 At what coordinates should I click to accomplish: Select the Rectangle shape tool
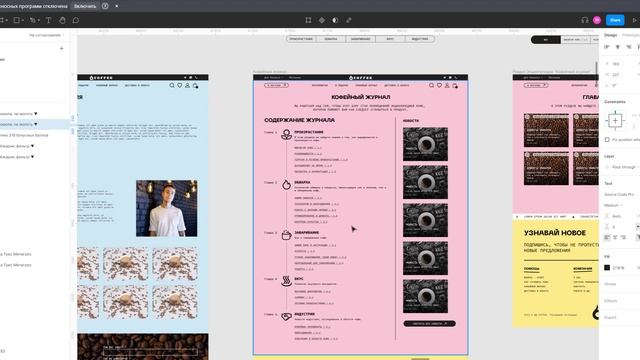[18, 20]
